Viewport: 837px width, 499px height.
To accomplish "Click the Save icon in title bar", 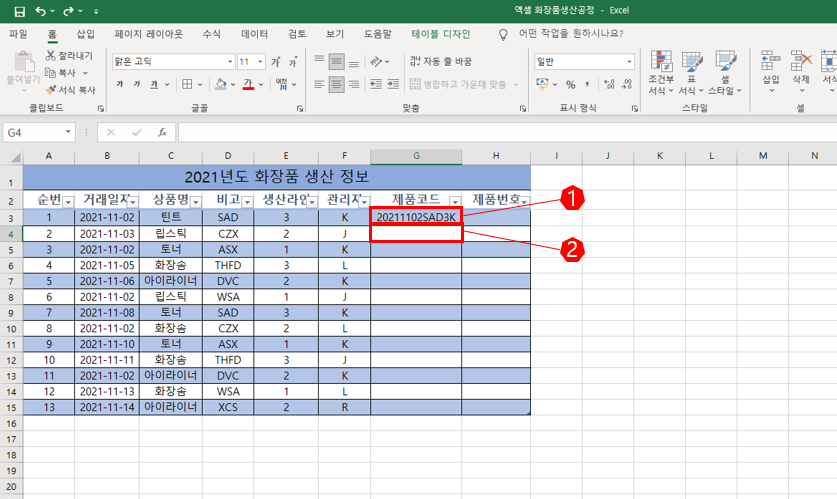I will click(19, 11).
